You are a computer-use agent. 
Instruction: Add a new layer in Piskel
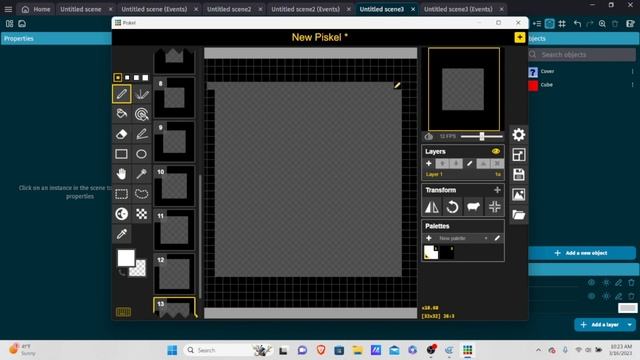(x=429, y=164)
